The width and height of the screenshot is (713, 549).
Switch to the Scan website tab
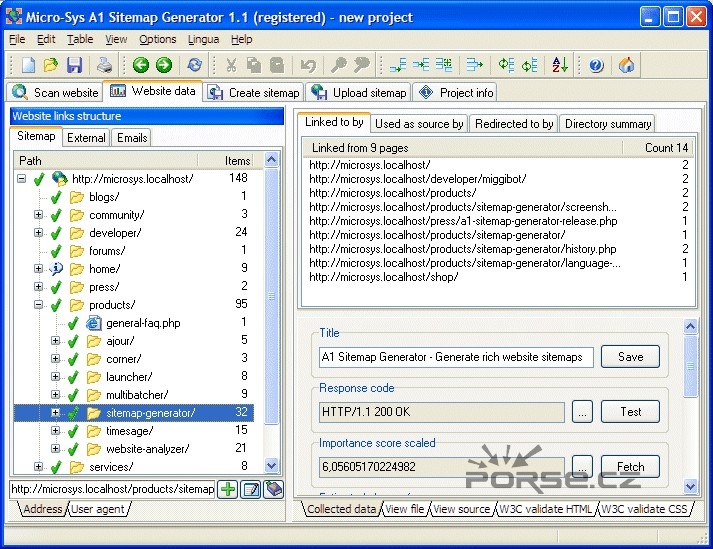click(x=55, y=92)
